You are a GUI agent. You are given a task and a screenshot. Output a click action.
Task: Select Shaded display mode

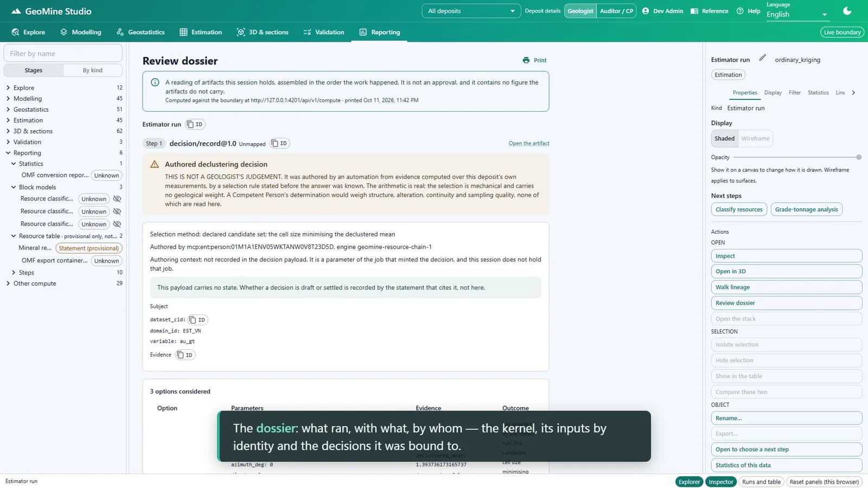click(724, 139)
